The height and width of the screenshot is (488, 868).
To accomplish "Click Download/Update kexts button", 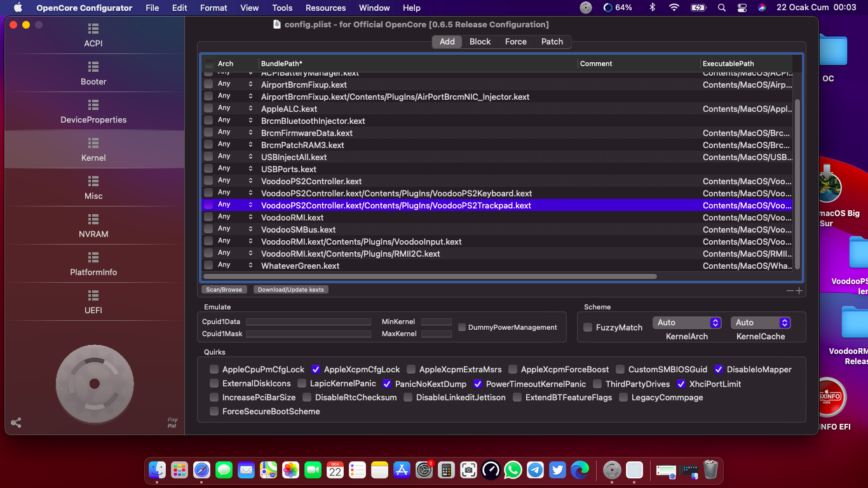I will pos(290,290).
